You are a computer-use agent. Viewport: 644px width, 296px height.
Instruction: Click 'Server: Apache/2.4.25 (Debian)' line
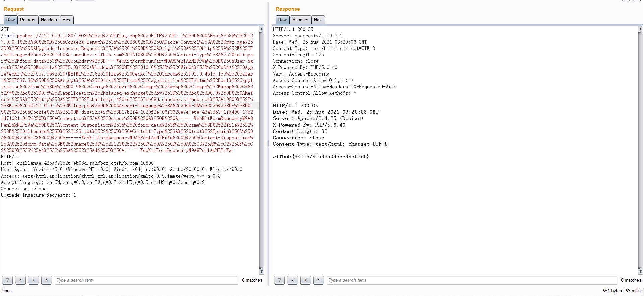(318, 118)
